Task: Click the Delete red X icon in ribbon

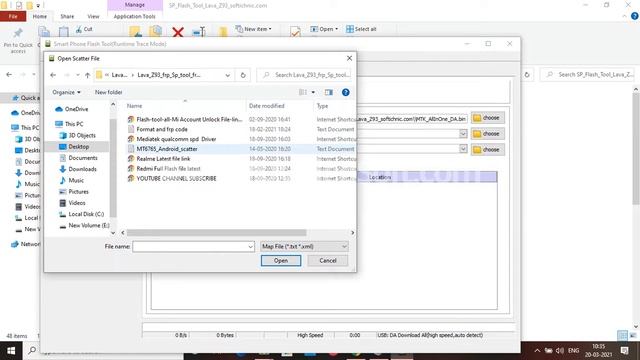Action: tap(178, 32)
